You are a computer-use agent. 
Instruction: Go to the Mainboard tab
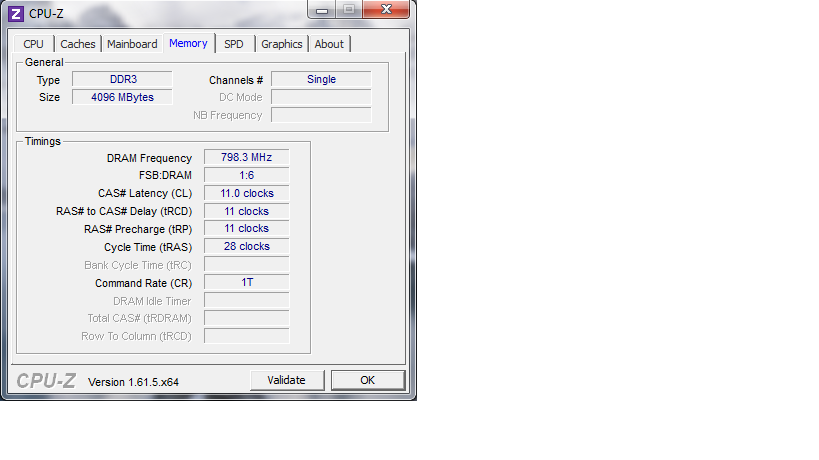tap(132, 44)
